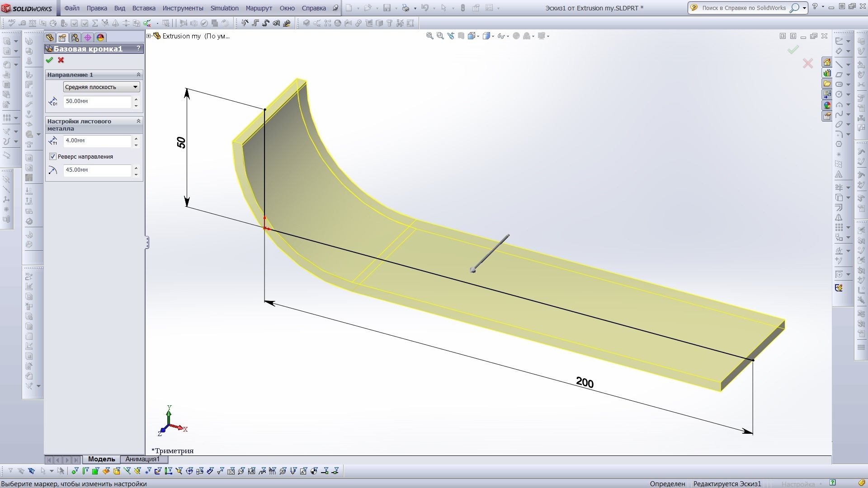Switch to the Анимация1 tab
Viewport: 868px width, 488px height.
point(143,459)
